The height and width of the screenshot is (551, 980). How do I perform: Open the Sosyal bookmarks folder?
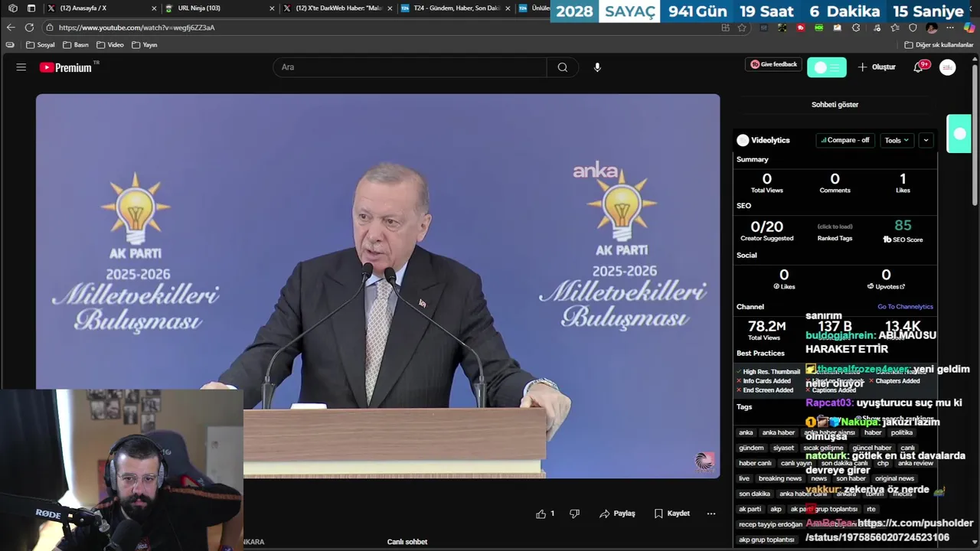[x=41, y=45]
